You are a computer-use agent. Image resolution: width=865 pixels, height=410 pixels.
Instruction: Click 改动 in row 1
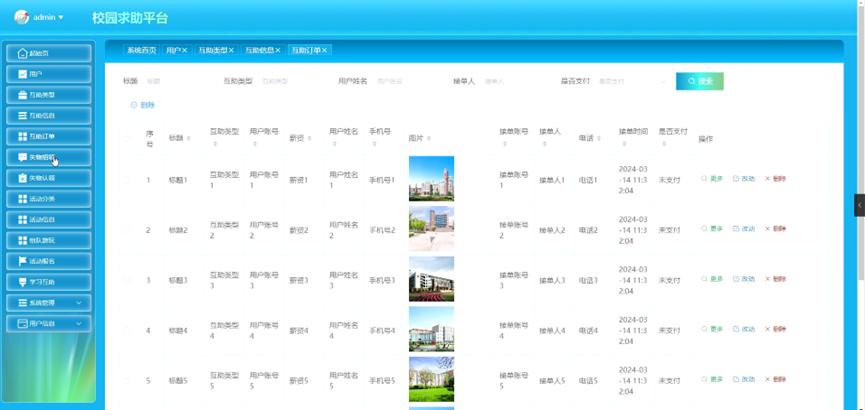(x=744, y=178)
